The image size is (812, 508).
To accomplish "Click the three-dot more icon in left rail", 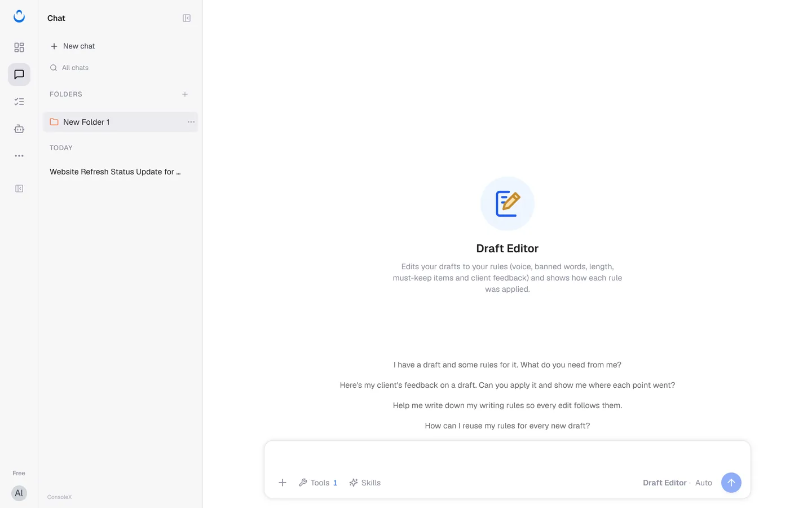I will coord(19,156).
